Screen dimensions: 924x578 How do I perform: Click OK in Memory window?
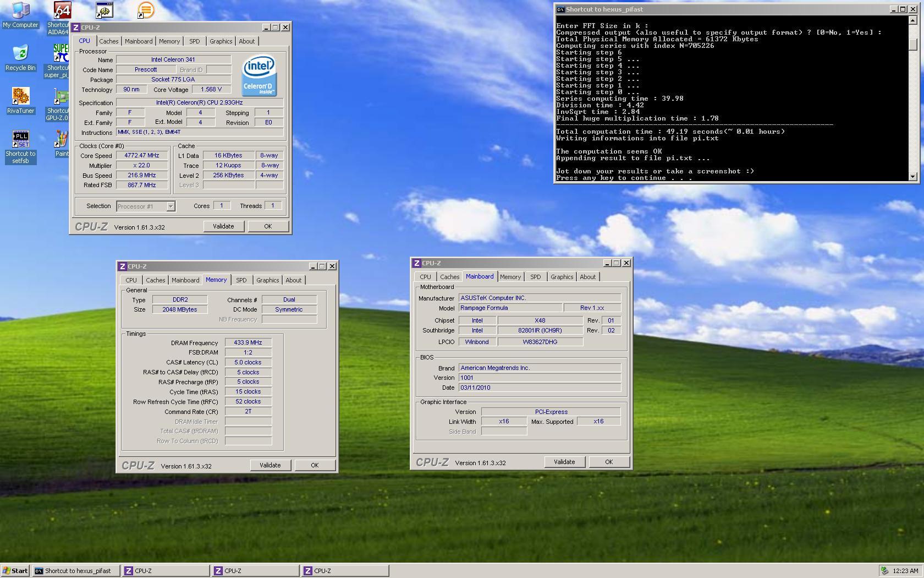click(315, 465)
